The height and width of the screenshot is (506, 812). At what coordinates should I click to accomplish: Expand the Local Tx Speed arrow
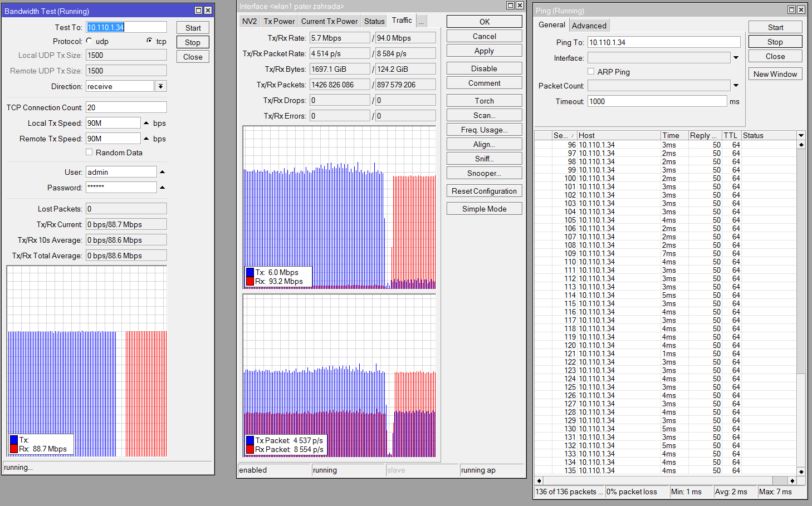click(146, 123)
